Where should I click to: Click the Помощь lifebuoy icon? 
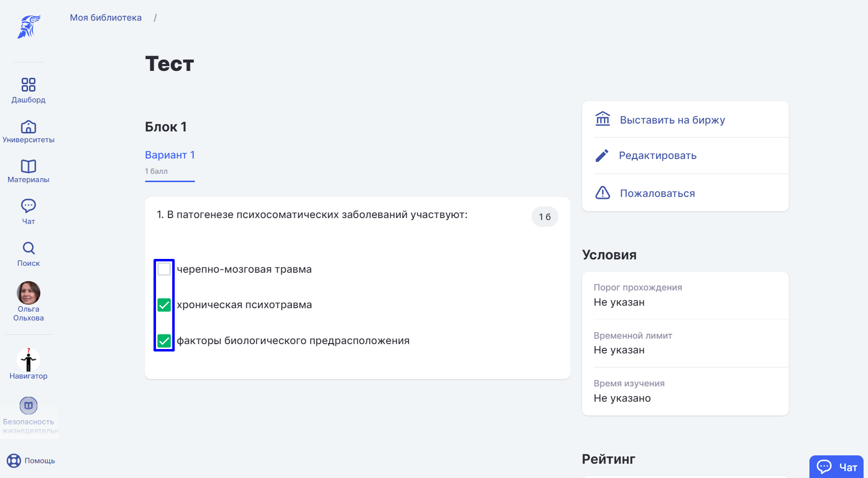pos(14,461)
